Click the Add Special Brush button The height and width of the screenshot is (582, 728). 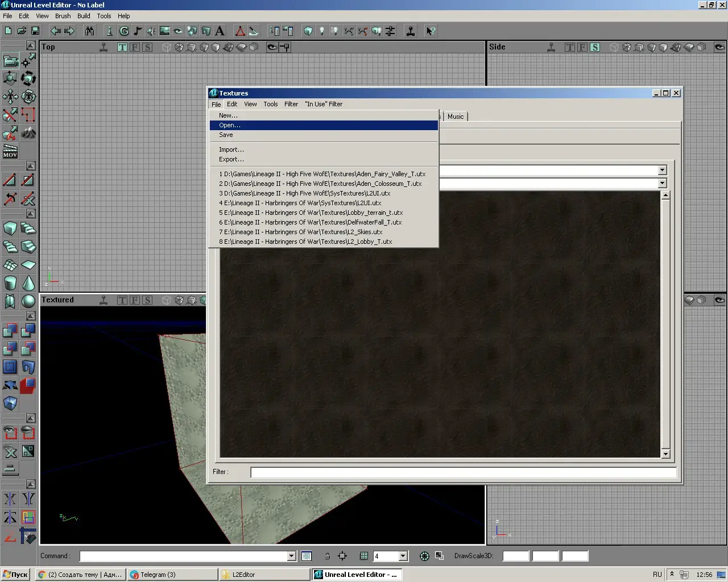(10, 367)
